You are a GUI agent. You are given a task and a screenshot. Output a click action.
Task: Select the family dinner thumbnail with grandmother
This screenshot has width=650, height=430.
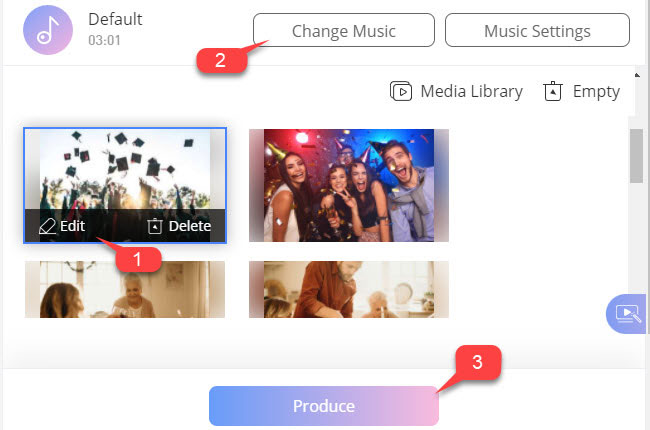[x=125, y=289]
